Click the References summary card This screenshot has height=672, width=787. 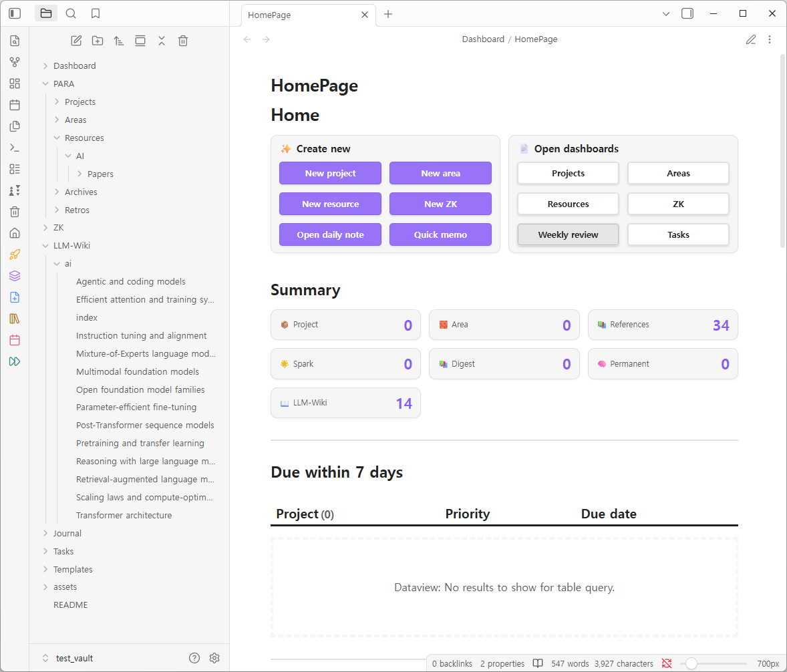pyautogui.click(x=663, y=325)
